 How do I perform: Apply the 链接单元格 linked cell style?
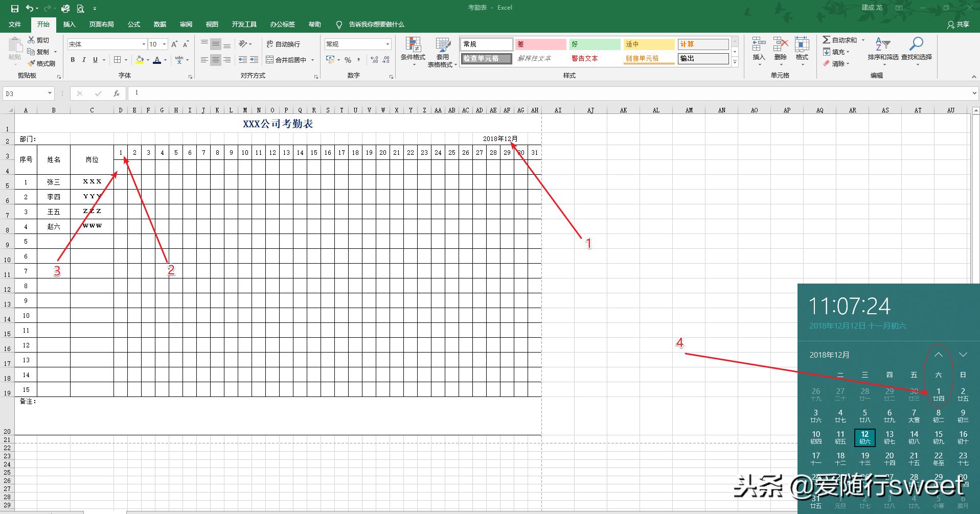649,59
